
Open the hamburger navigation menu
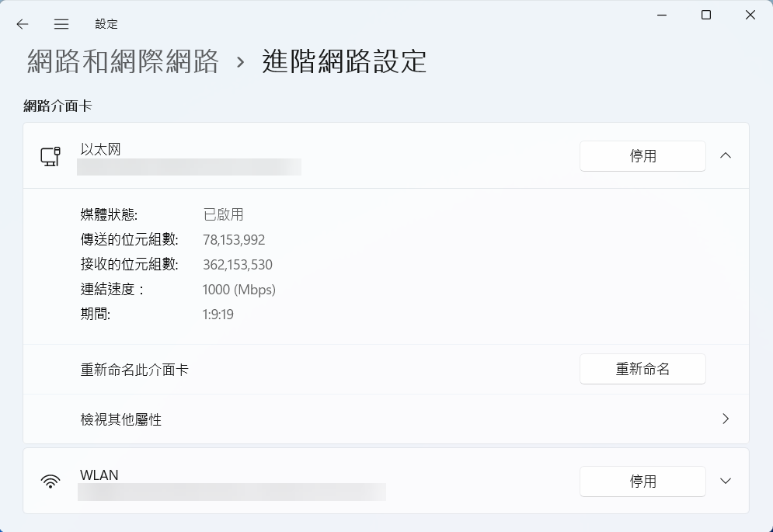pyautogui.click(x=61, y=23)
